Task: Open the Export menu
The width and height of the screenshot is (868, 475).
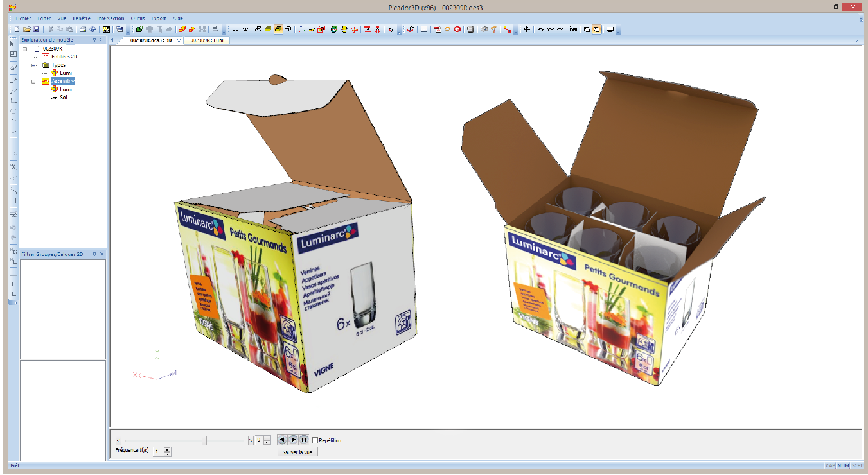Action: pos(158,19)
